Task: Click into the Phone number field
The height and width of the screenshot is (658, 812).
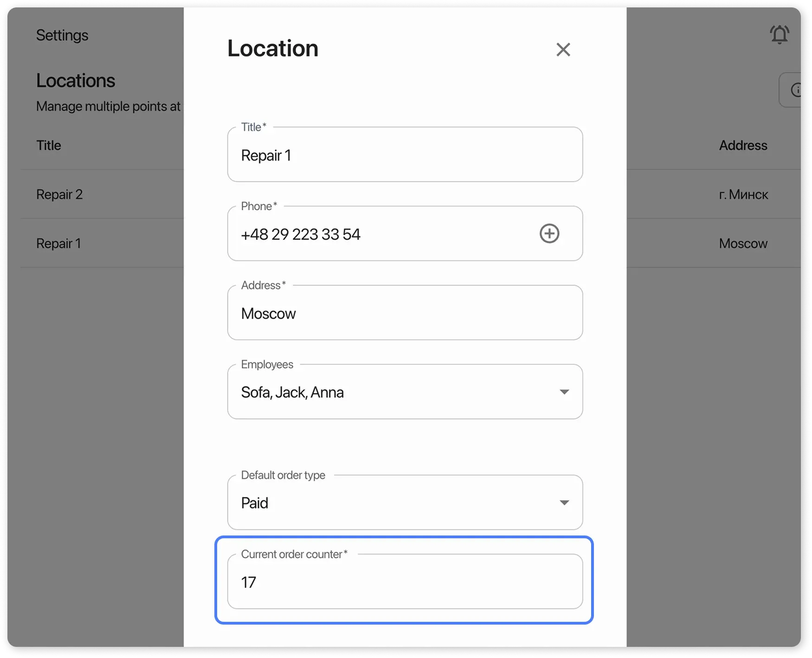Action: (x=380, y=234)
